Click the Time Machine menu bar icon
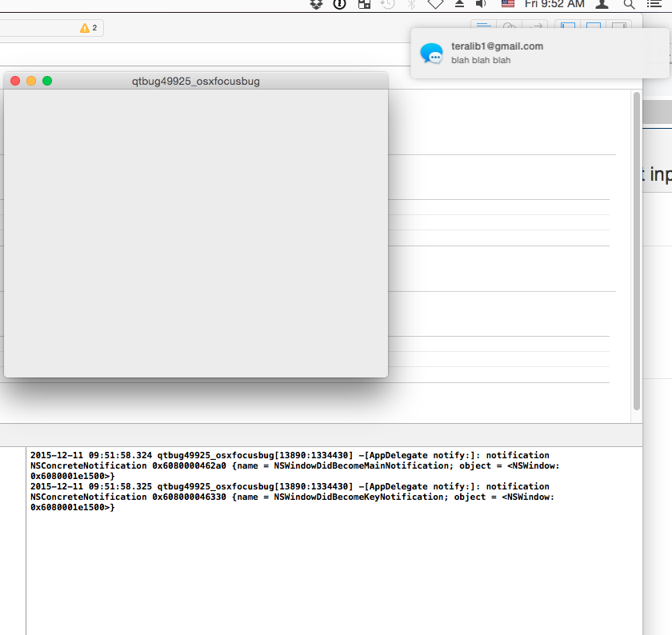672x635 pixels. (x=387, y=4)
